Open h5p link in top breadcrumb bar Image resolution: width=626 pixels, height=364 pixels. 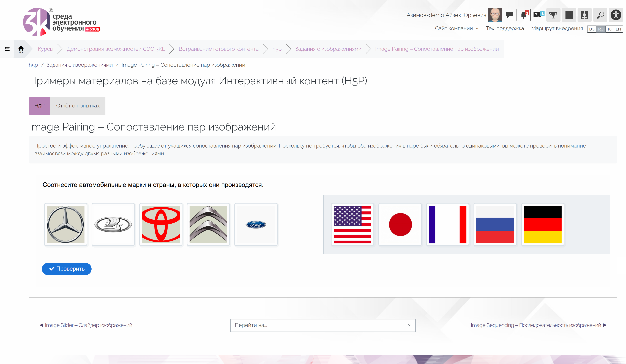click(277, 49)
